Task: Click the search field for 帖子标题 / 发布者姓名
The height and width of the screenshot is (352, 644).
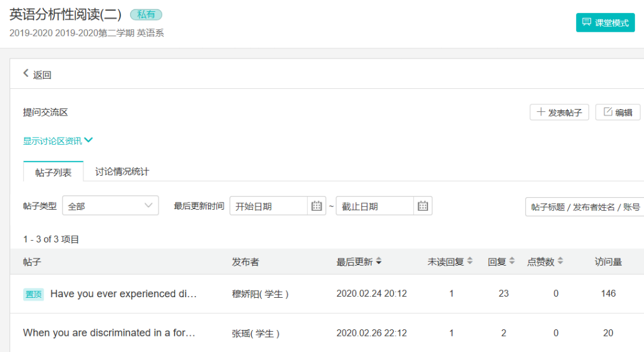Action: tap(584, 207)
